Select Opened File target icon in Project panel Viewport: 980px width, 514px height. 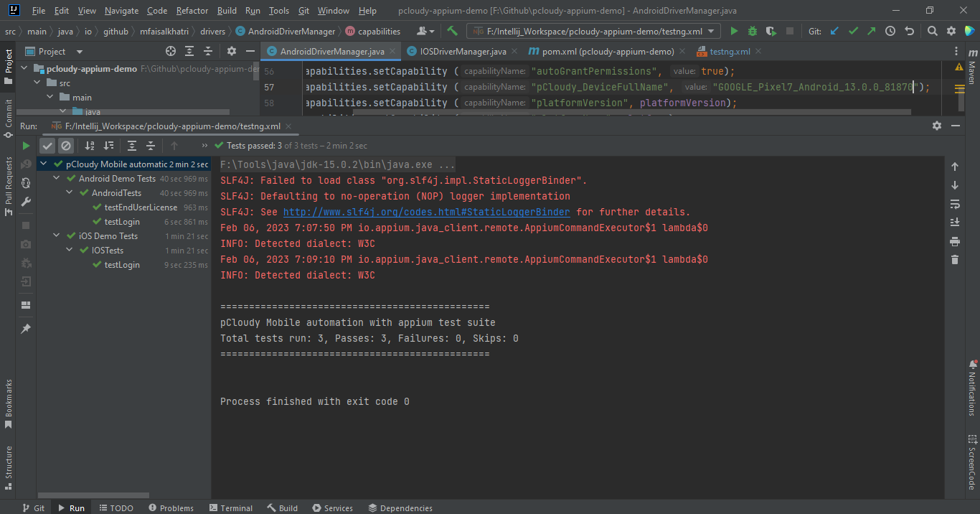click(x=171, y=52)
